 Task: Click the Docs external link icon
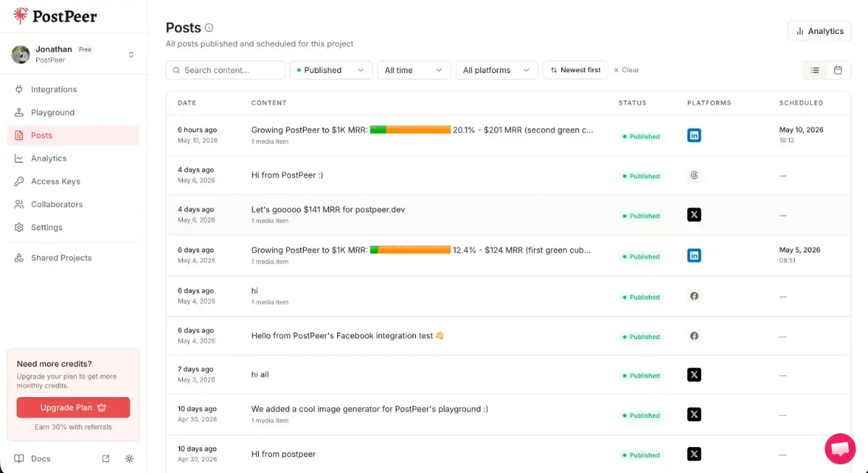pyautogui.click(x=106, y=459)
